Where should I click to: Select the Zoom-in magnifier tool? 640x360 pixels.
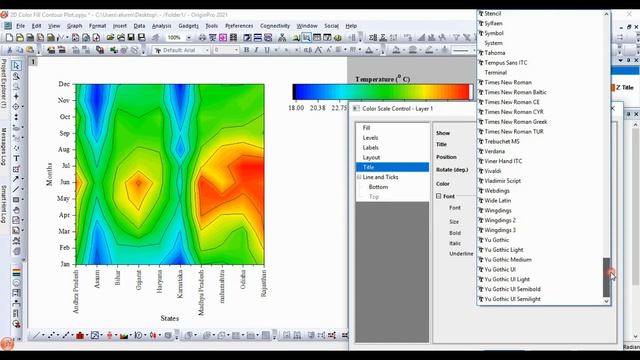(16, 76)
